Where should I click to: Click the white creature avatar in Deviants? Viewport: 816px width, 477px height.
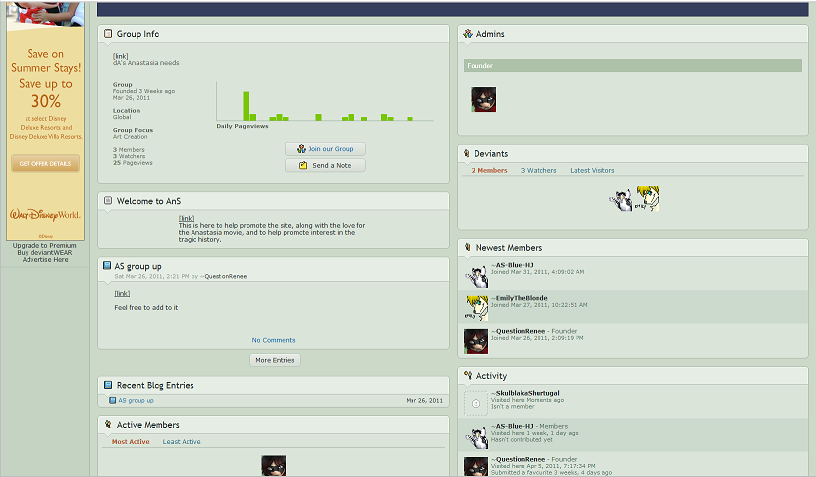tap(621, 200)
